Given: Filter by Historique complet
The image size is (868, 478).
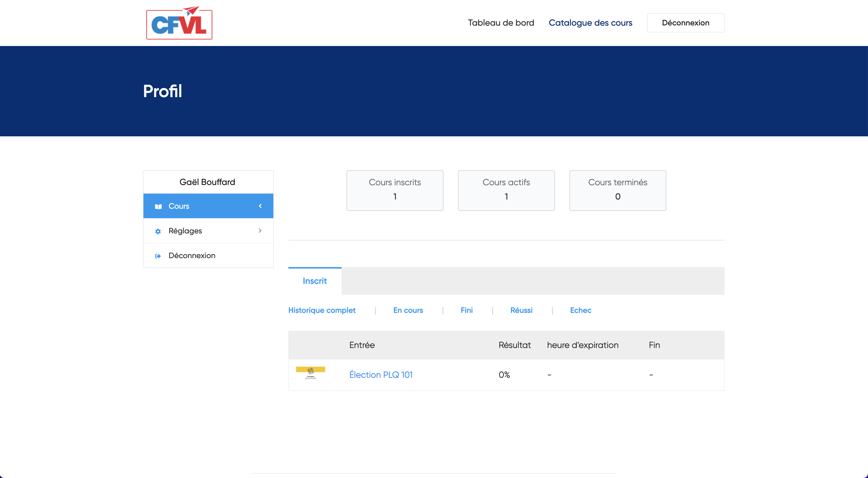Looking at the screenshot, I should 322,310.
